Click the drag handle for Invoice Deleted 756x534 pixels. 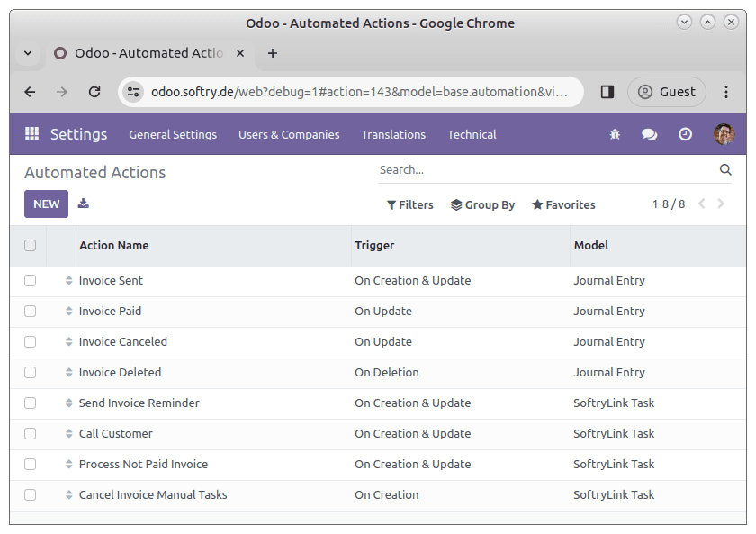coord(69,373)
